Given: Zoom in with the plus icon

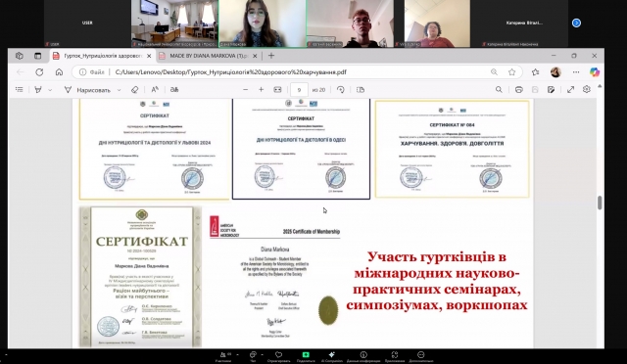Looking at the screenshot, I should [262, 89].
